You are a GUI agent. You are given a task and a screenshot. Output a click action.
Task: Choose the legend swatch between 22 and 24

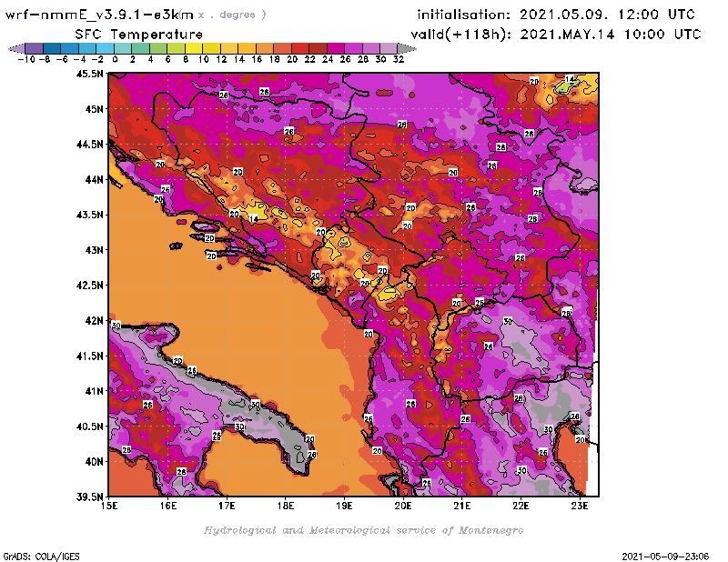[318, 49]
